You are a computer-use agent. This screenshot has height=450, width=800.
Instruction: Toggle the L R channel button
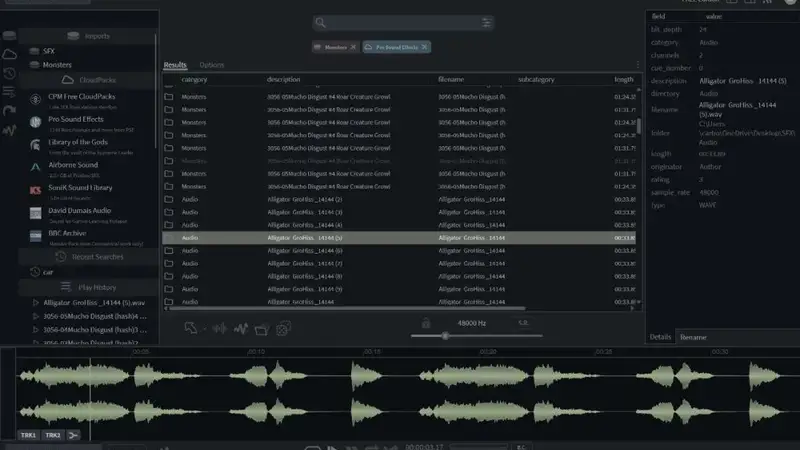point(523,323)
